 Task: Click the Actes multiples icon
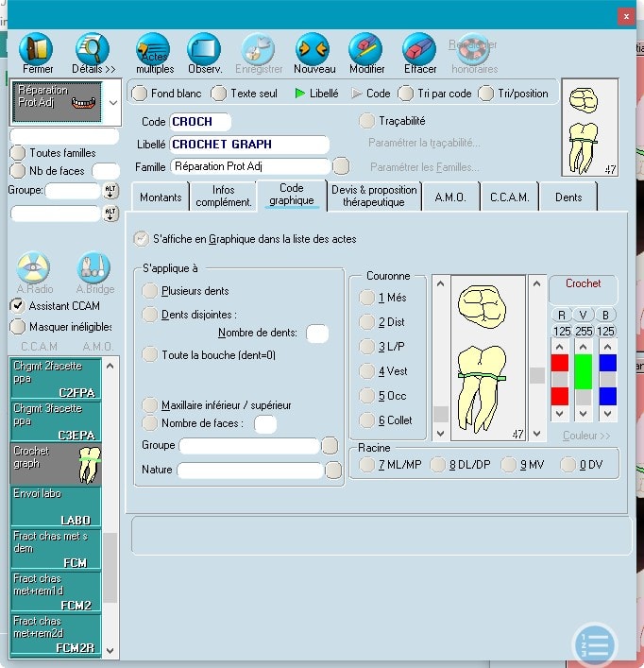pyautogui.click(x=153, y=49)
